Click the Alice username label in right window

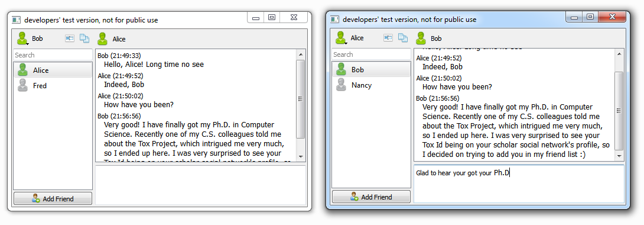(x=357, y=38)
